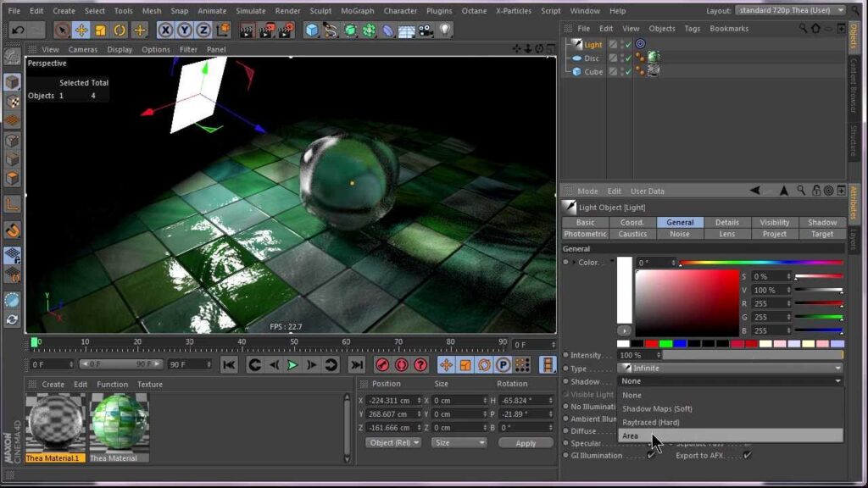
Task: Switch to the Details tab
Action: [726, 223]
